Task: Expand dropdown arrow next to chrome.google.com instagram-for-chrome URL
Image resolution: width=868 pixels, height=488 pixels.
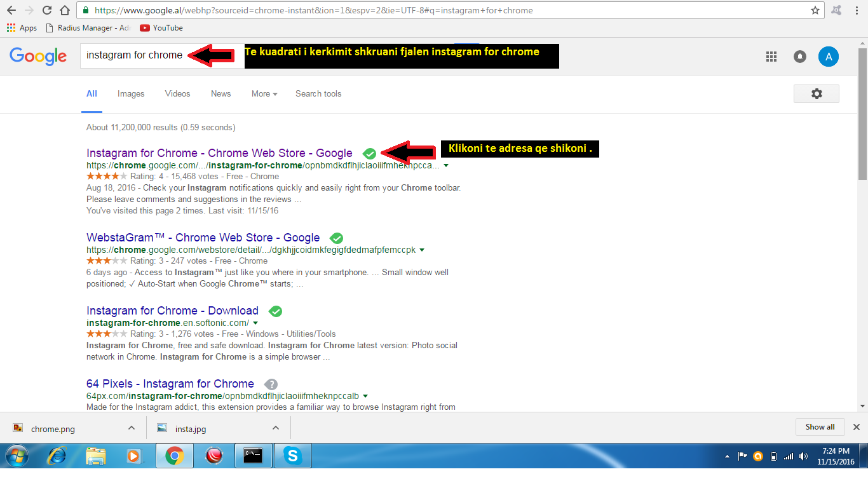Action: pyautogui.click(x=446, y=165)
